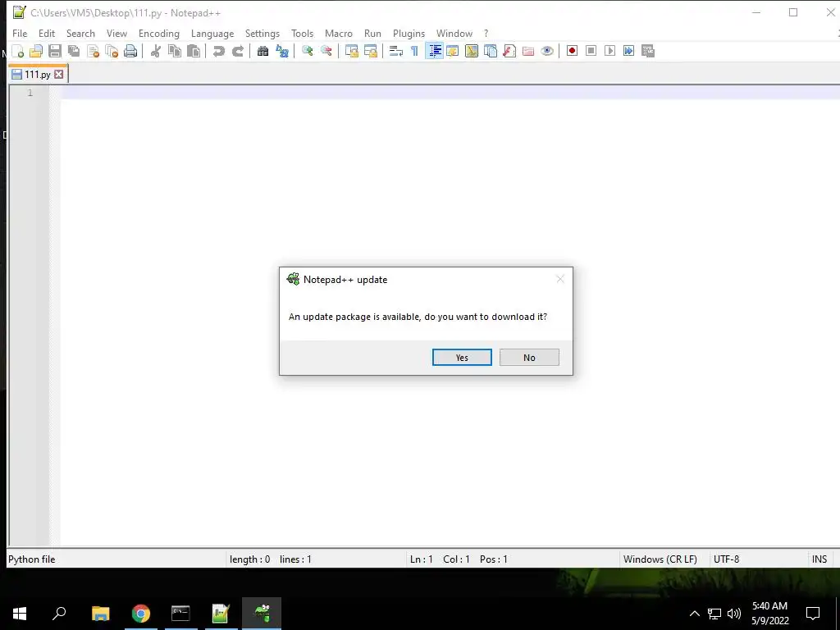Click the Redo arrow icon
Viewport: 840px width, 630px height.
click(x=238, y=51)
